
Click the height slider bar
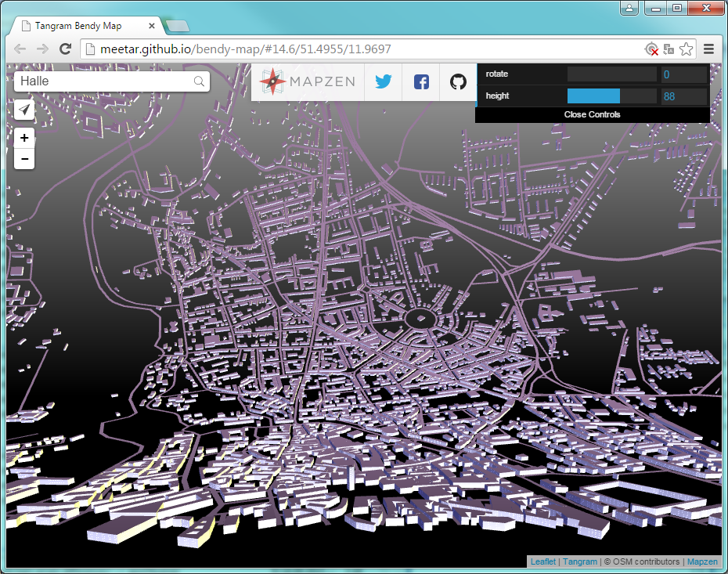pos(611,96)
